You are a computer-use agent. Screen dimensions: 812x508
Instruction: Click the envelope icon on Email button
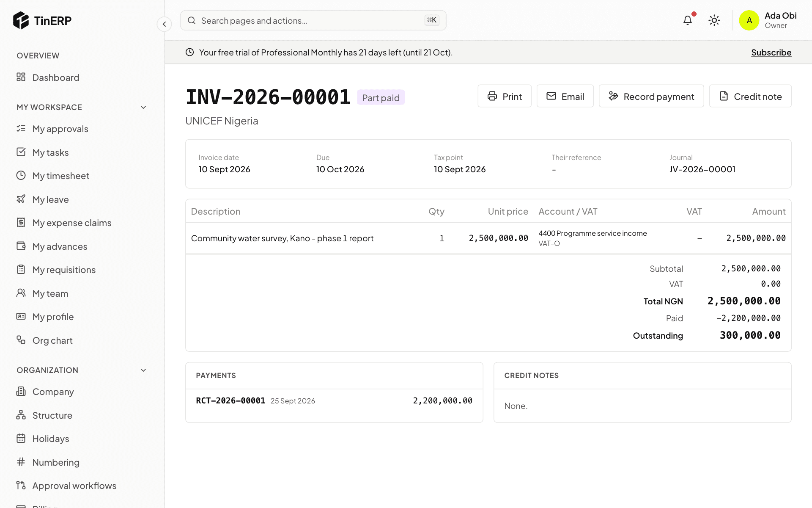(551, 96)
